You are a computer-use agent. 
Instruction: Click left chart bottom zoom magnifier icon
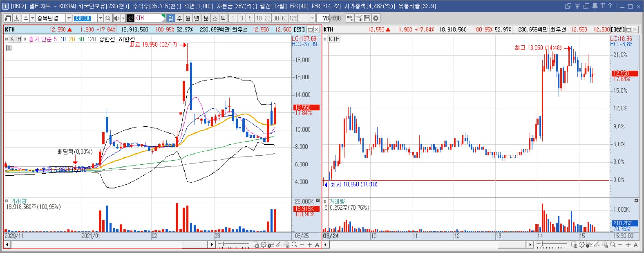click(295, 245)
